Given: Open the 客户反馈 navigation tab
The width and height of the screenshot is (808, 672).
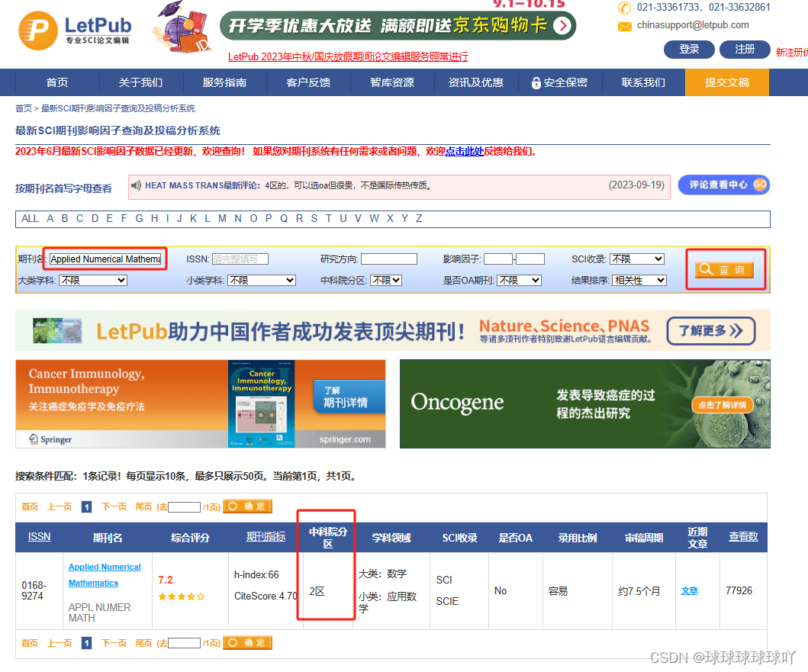Looking at the screenshot, I should tap(308, 82).
